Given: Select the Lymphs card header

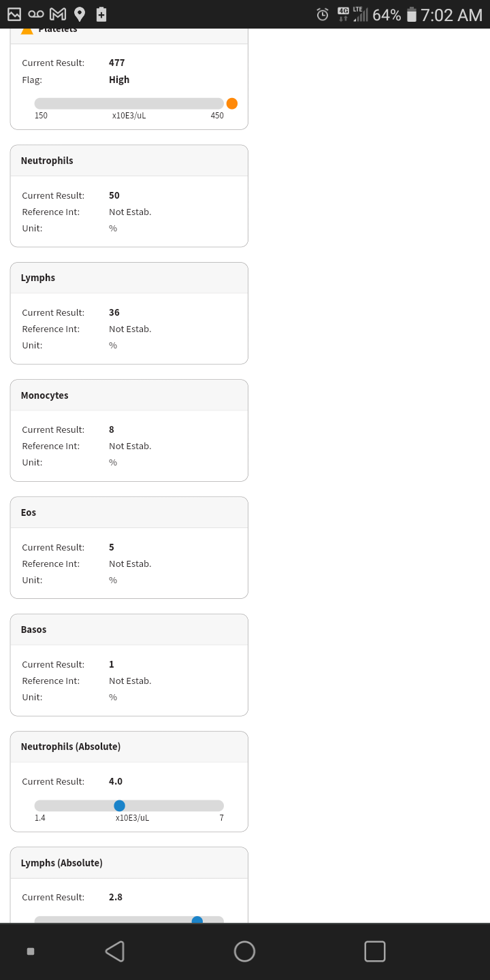Looking at the screenshot, I should 129,278.
